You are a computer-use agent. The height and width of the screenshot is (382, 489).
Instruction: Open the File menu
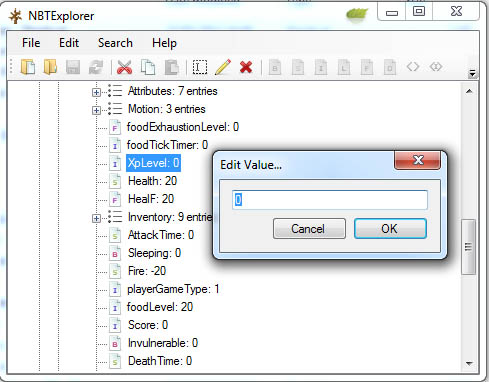(31, 43)
